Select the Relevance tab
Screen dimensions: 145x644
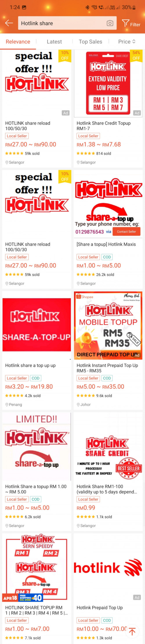[18, 42]
